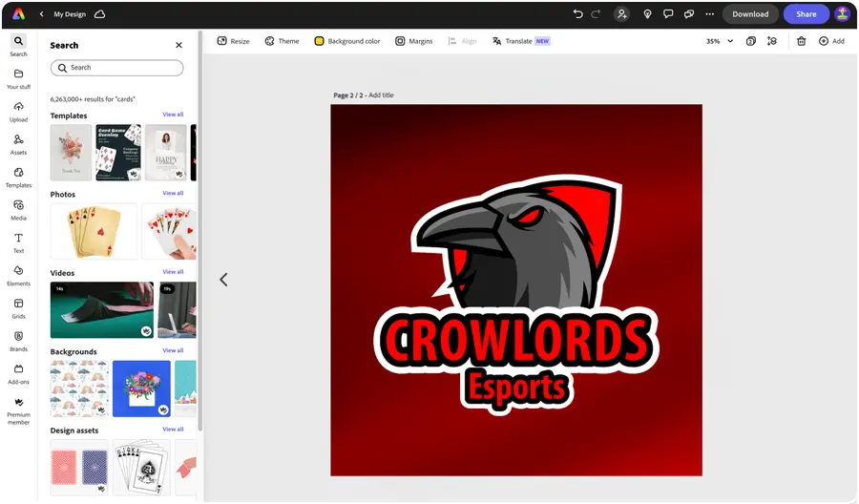Open the layer stack icon in the toolbar
Image resolution: width=859 pixels, height=504 pixels.
click(x=772, y=41)
